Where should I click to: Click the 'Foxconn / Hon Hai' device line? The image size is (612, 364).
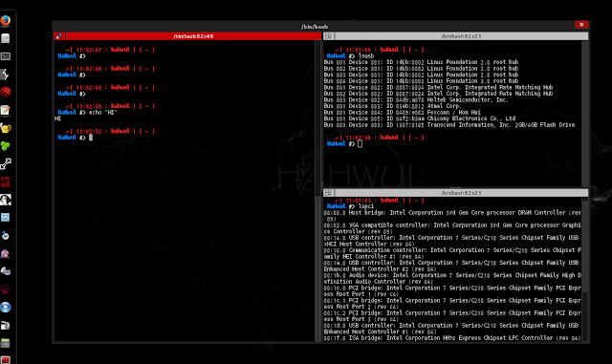tap(402, 113)
